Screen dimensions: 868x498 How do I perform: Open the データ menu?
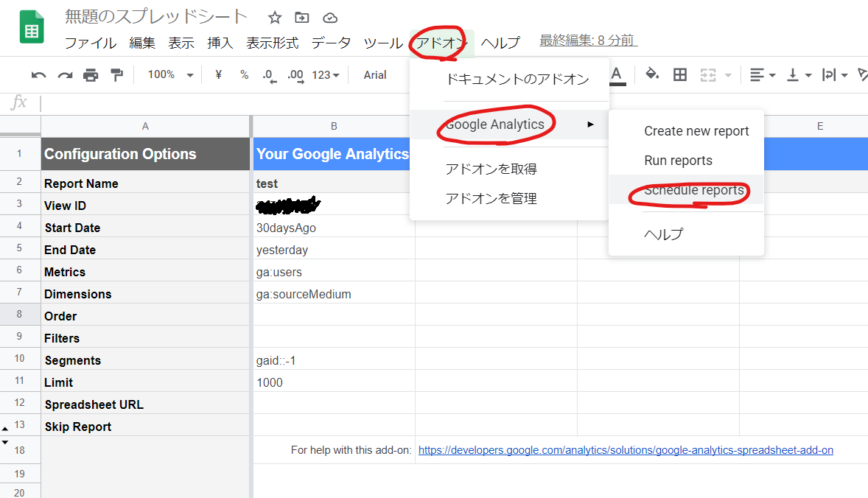point(331,43)
